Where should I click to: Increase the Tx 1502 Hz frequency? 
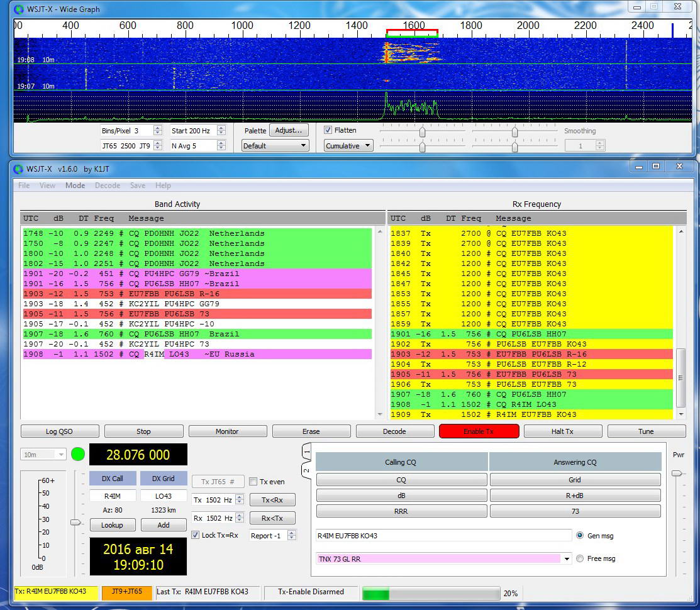pyautogui.click(x=240, y=497)
